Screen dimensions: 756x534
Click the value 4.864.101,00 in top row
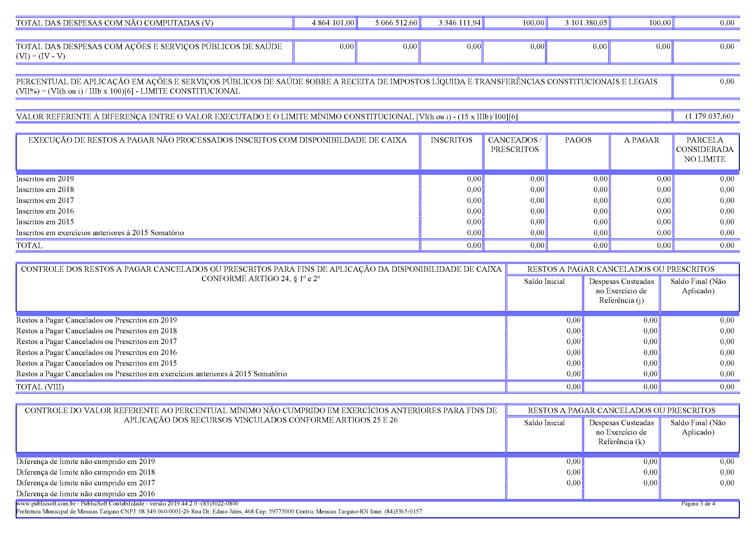click(x=333, y=23)
